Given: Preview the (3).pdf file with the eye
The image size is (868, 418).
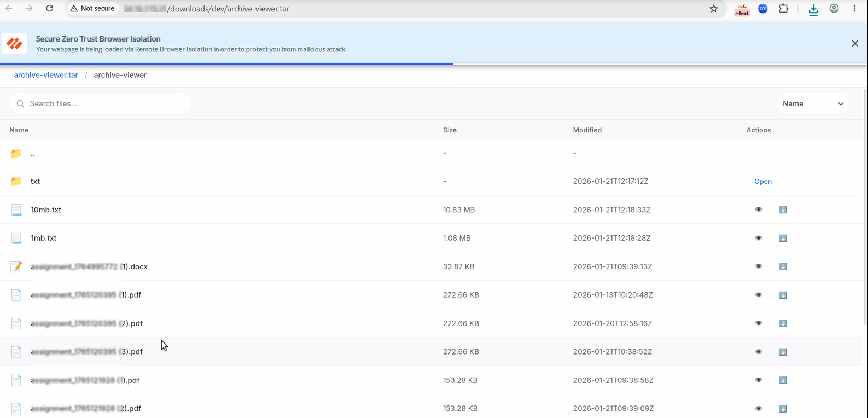Looking at the screenshot, I should click(759, 352).
